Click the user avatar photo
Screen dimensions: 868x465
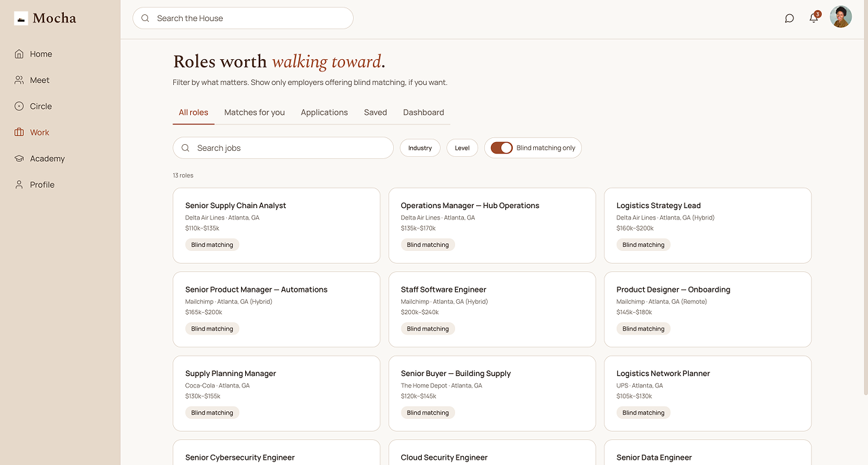pyautogui.click(x=841, y=17)
